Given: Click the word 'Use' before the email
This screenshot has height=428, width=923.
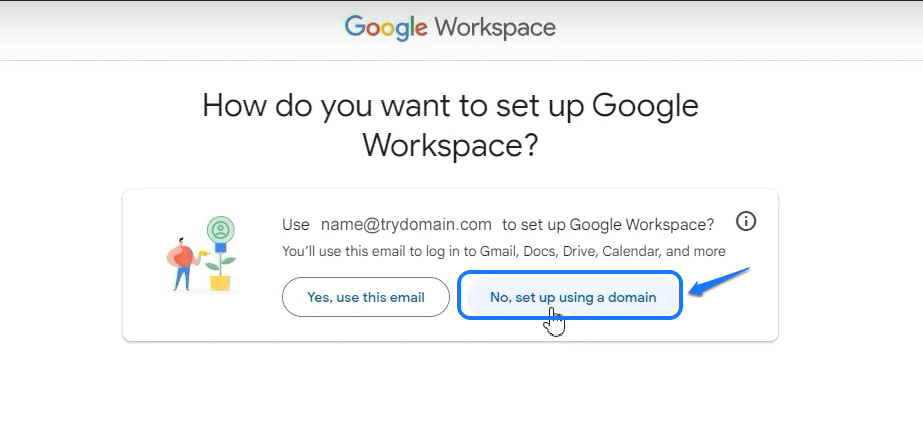Looking at the screenshot, I should click(296, 224).
